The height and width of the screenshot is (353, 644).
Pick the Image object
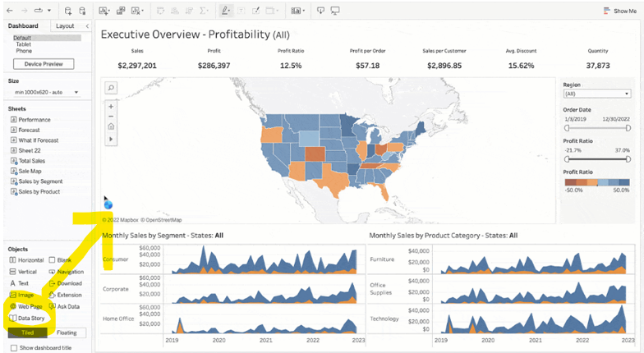tap(21, 295)
